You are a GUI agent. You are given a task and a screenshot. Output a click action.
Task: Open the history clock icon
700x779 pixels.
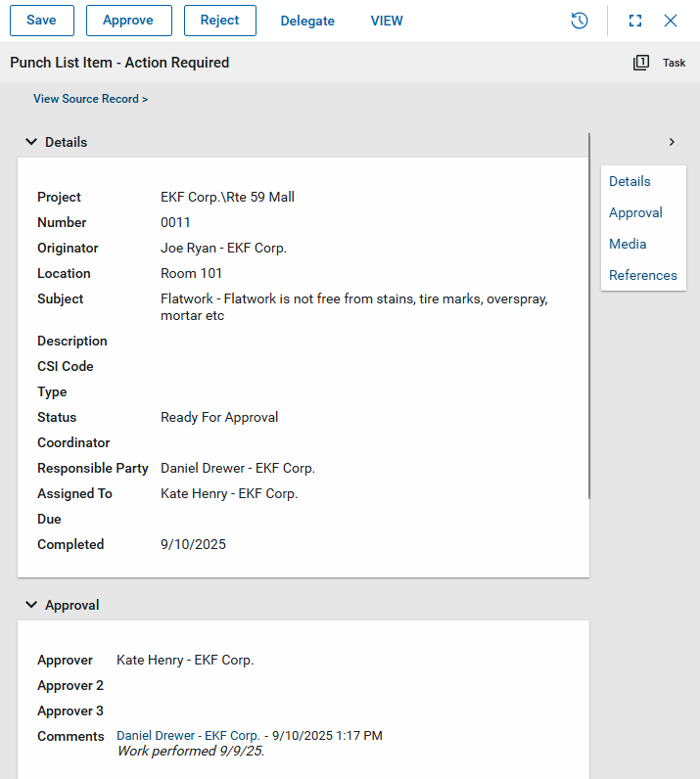point(580,21)
